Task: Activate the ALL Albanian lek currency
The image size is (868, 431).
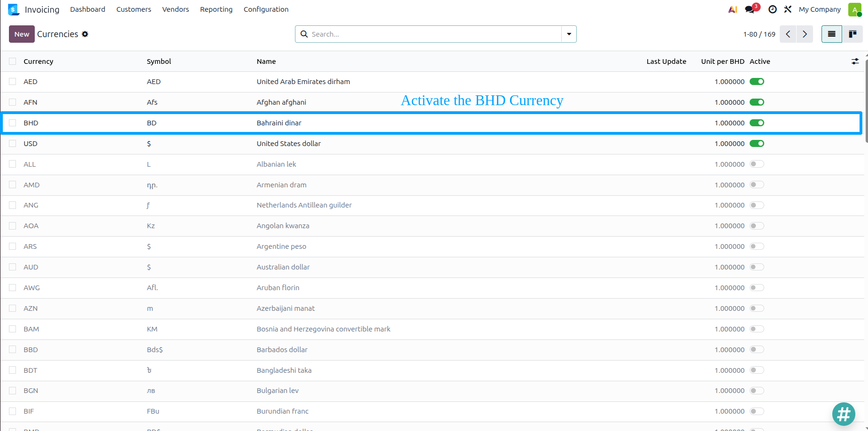Action: pos(757,164)
